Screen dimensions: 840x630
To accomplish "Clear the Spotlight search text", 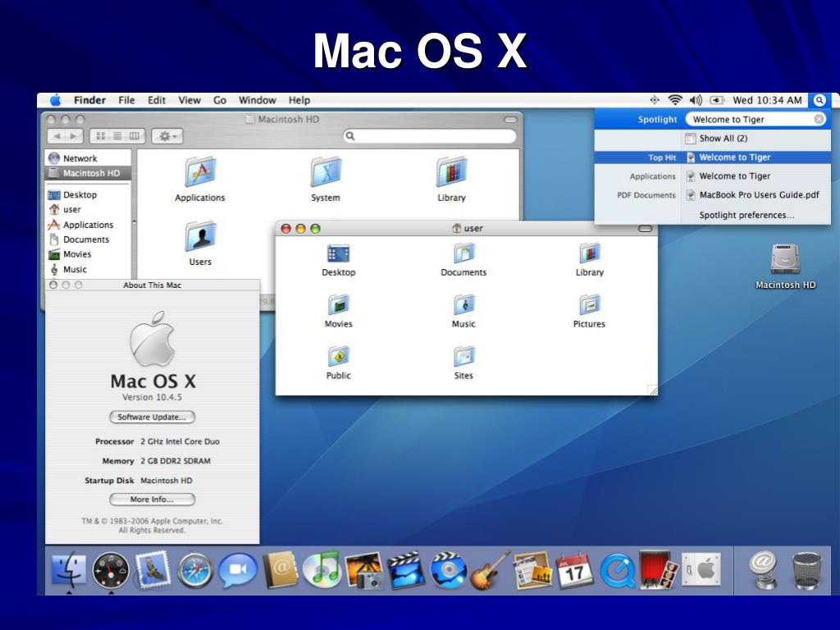I will click(819, 119).
